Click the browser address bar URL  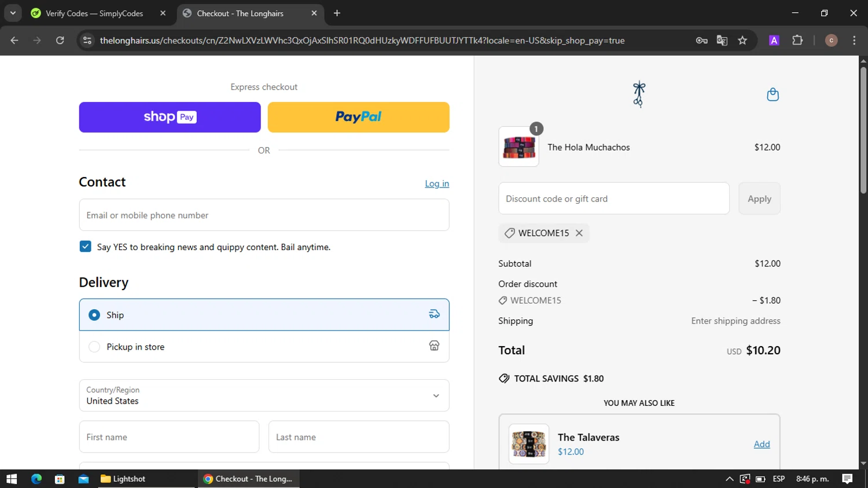pos(362,41)
